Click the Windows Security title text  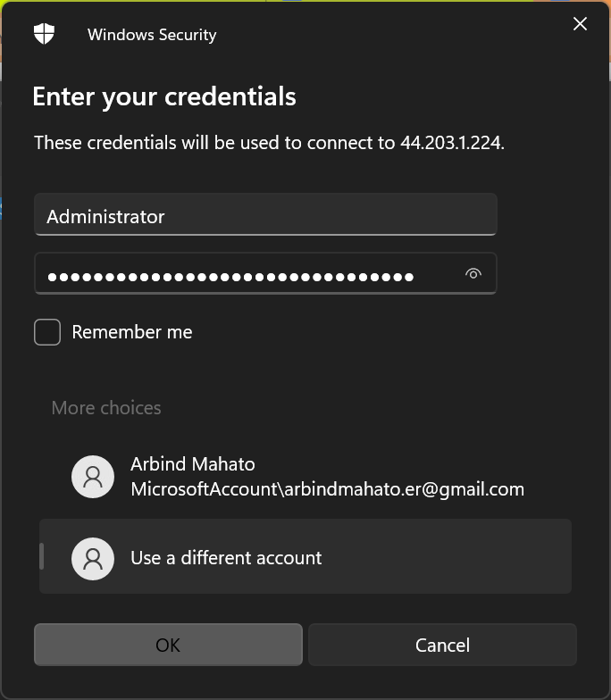(152, 34)
